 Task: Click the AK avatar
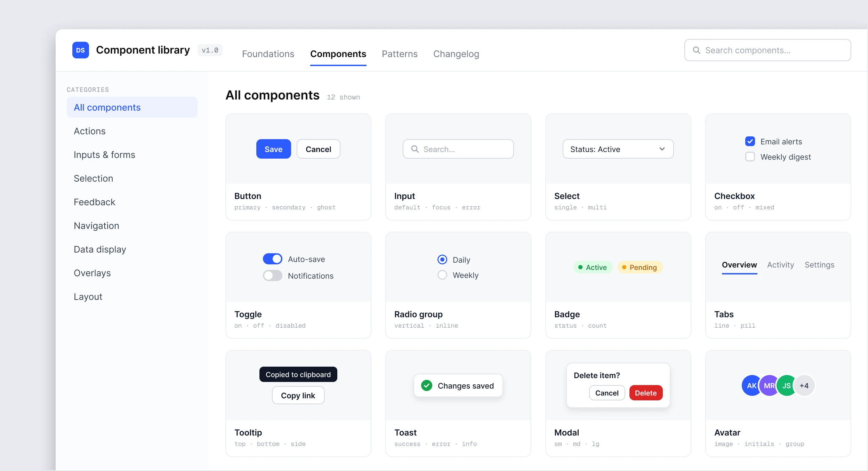(752, 385)
